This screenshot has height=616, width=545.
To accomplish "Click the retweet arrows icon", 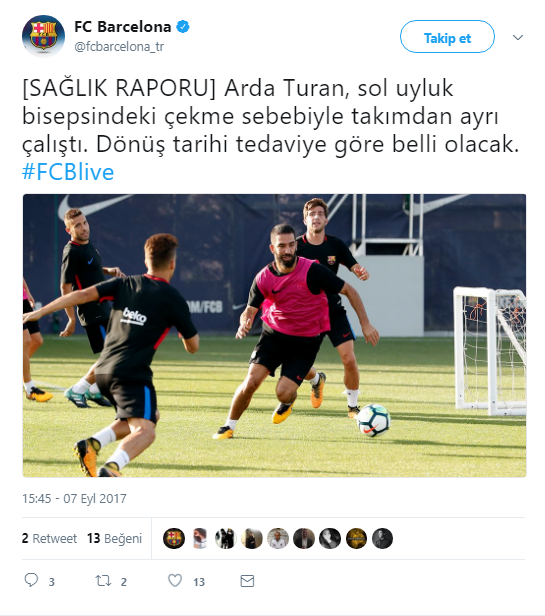I will pos(103,581).
